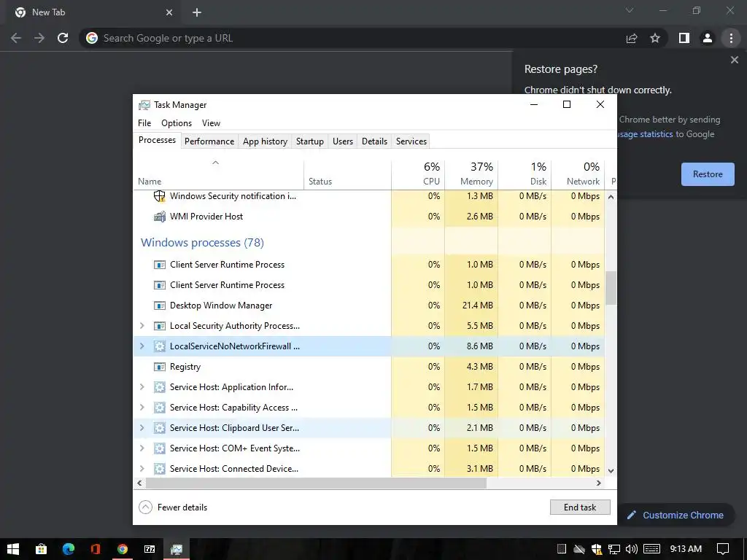This screenshot has width=747, height=560.
Task: Open Microsoft Store from taskbar
Action: pyautogui.click(x=41, y=549)
